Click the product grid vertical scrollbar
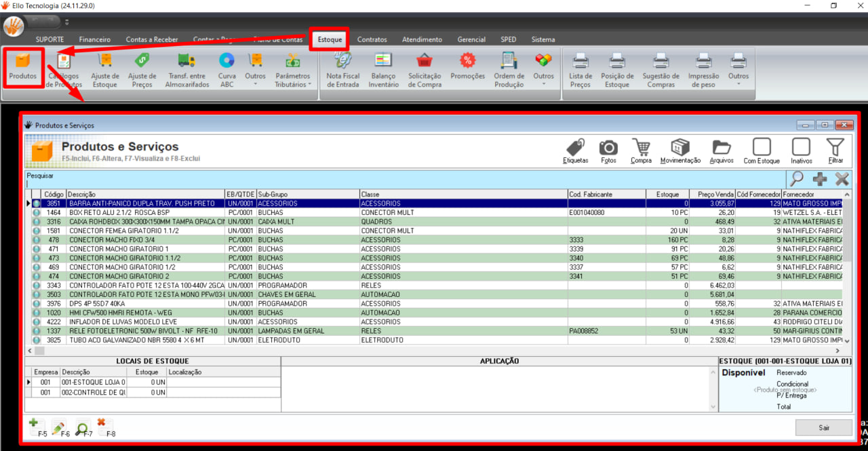Screen dimensions: 868x451 coord(847,268)
